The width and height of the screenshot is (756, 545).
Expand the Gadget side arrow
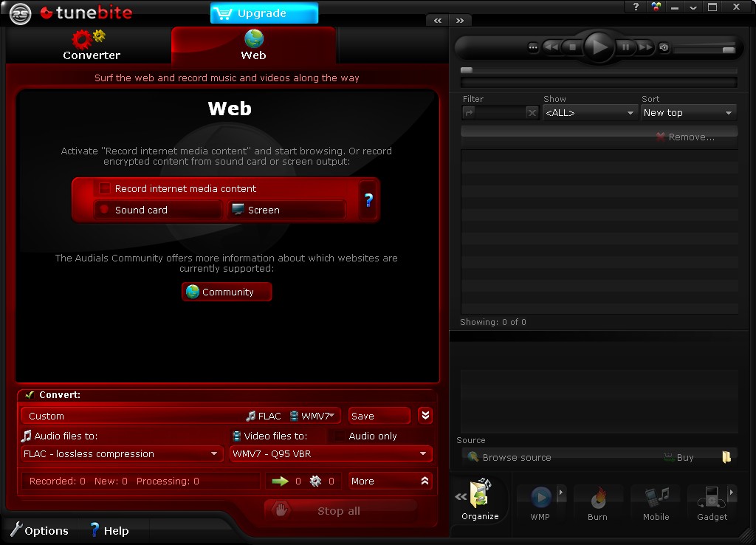pyautogui.click(x=732, y=493)
